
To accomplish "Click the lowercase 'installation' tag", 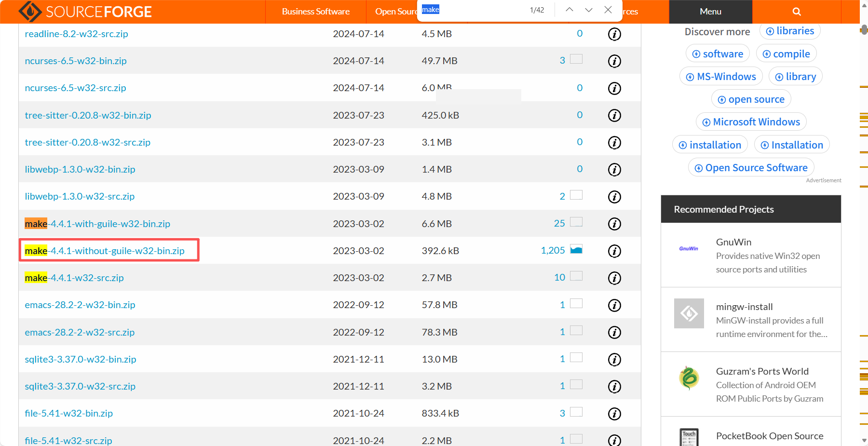I will tap(710, 145).
